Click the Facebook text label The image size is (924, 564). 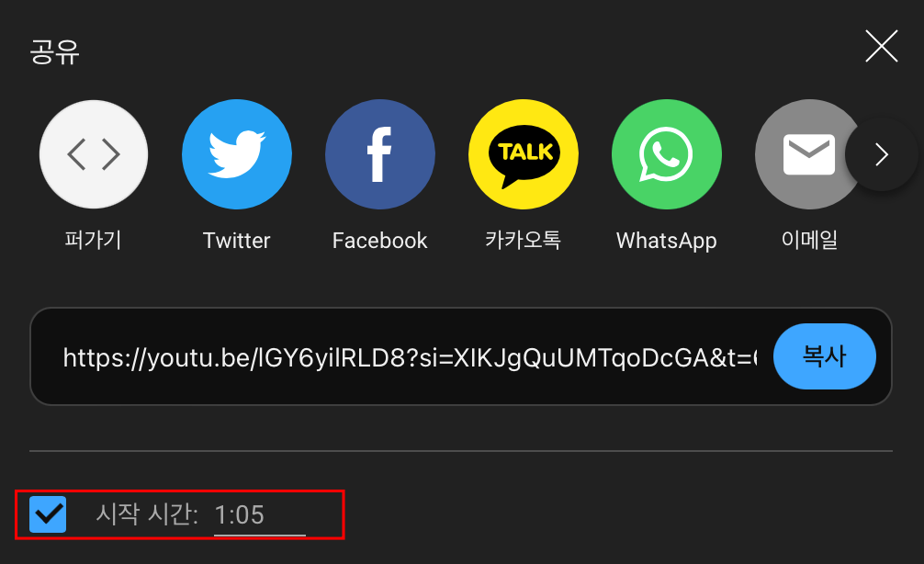[380, 241]
